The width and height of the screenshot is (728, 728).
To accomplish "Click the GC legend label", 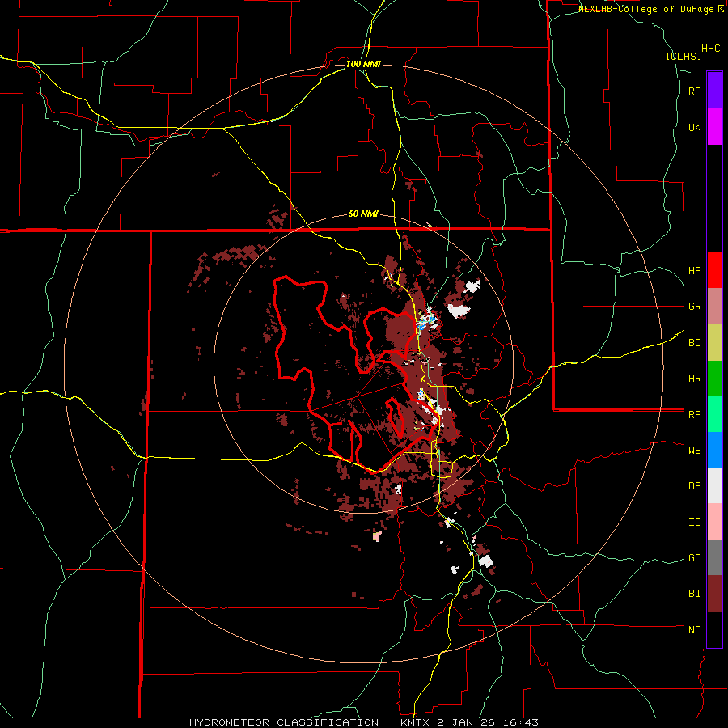I will 694,558.
